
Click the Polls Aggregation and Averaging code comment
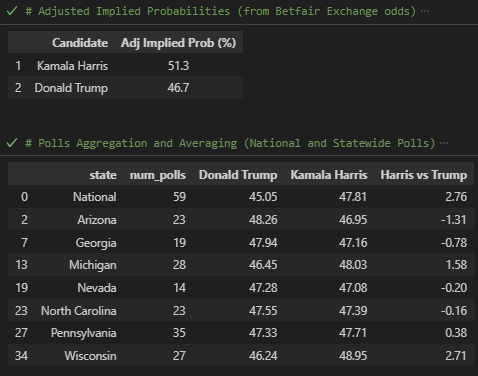click(x=230, y=143)
